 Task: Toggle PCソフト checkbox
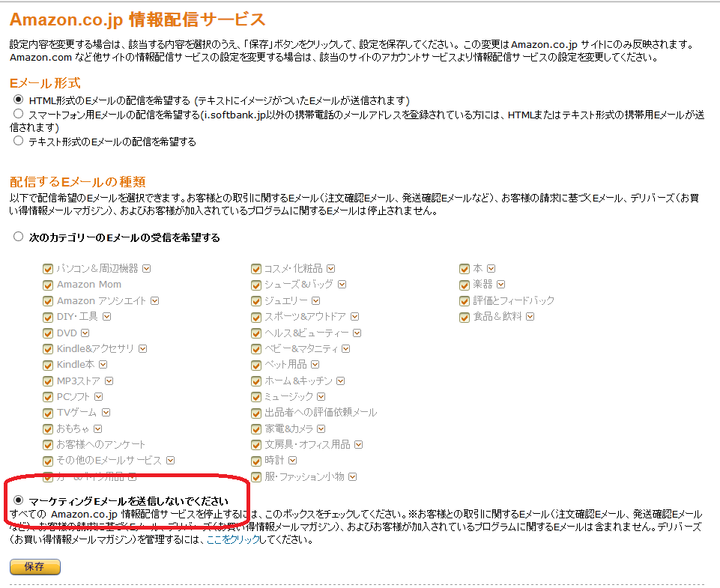pos(48,397)
